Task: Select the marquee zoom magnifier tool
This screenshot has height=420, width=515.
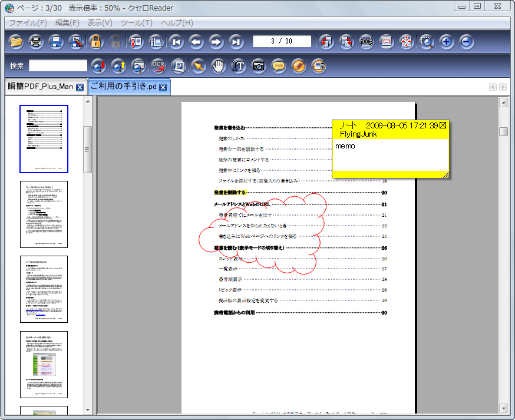Action: point(427,42)
